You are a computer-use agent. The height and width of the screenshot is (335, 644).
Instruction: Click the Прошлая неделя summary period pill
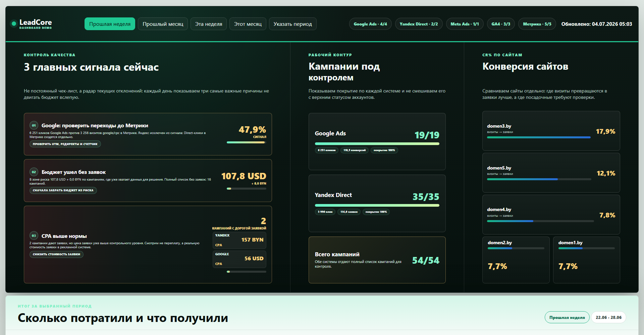pyautogui.click(x=567, y=317)
